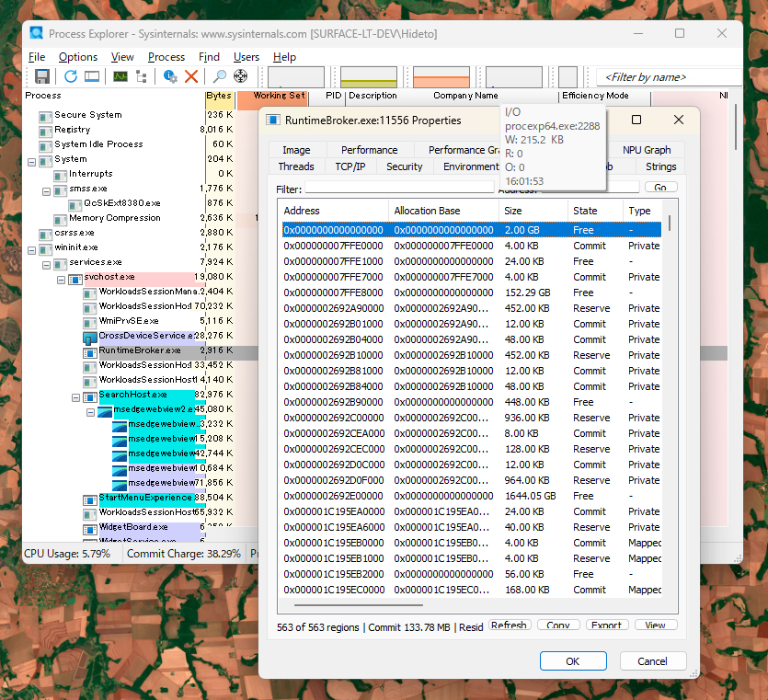Click the yellow commit history mini graph
This screenshot has height=700, width=768.
click(368, 77)
